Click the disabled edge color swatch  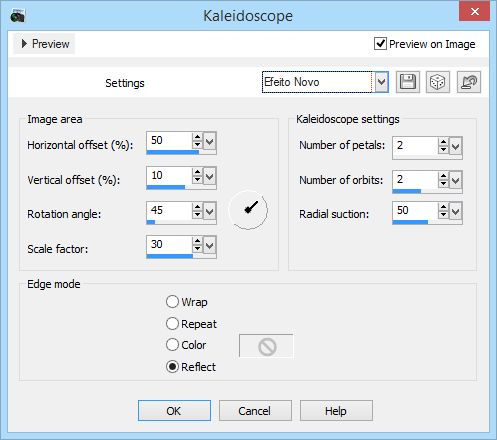point(266,346)
